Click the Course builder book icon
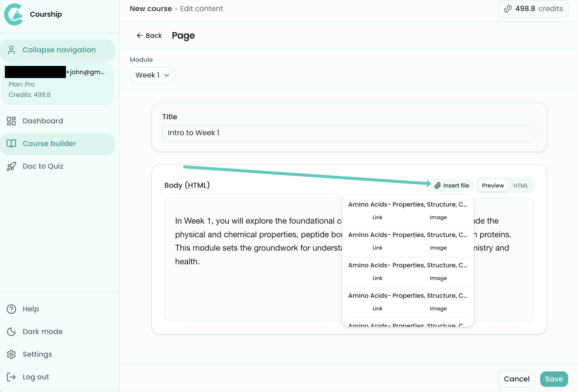Image resolution: width=578 pixels, height=392 pixels. (11, 143)
